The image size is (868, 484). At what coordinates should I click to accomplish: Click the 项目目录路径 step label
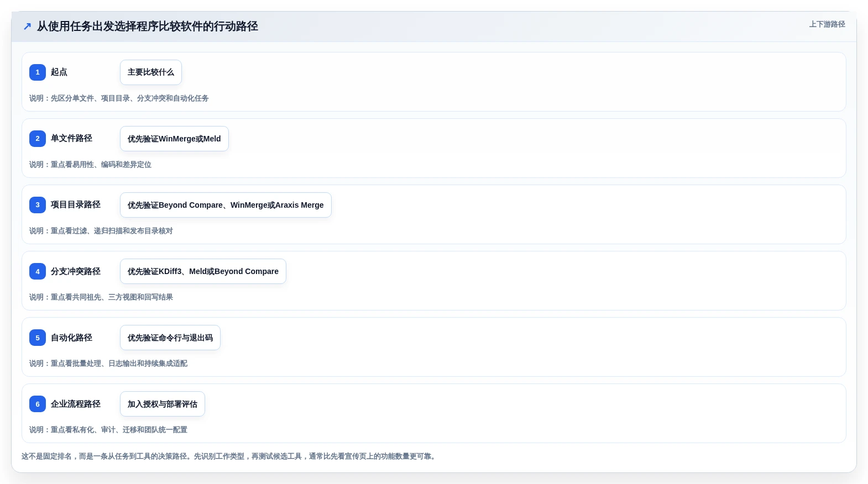tap(76, 204)
